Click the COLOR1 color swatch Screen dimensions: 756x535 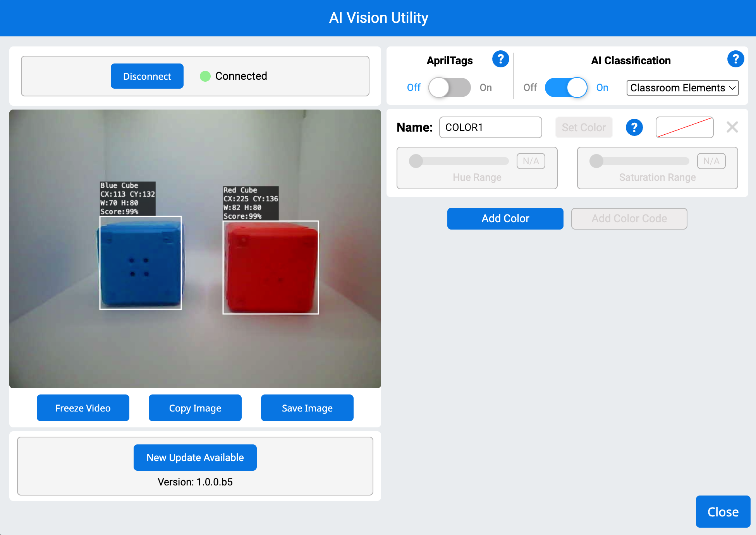684,127
